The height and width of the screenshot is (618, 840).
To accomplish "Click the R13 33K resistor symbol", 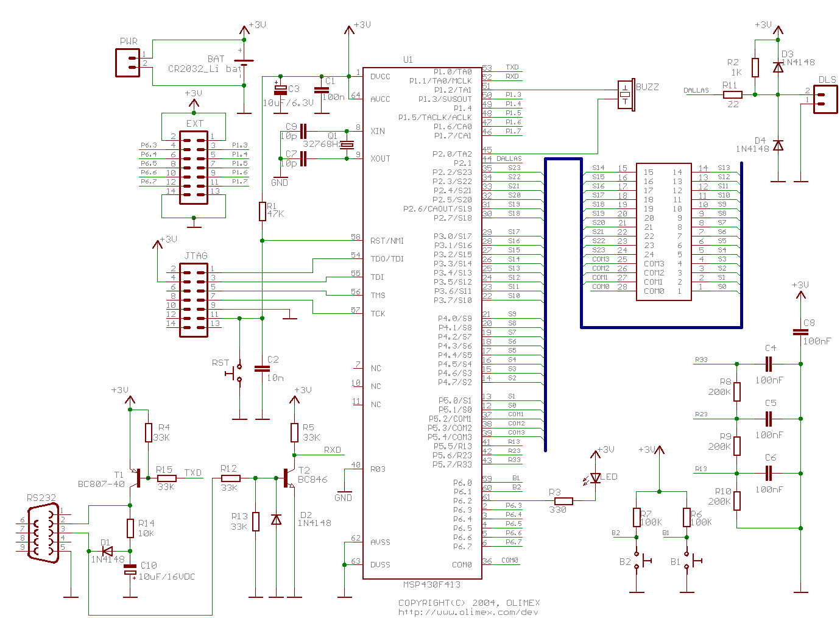I will tap(256, 522).
